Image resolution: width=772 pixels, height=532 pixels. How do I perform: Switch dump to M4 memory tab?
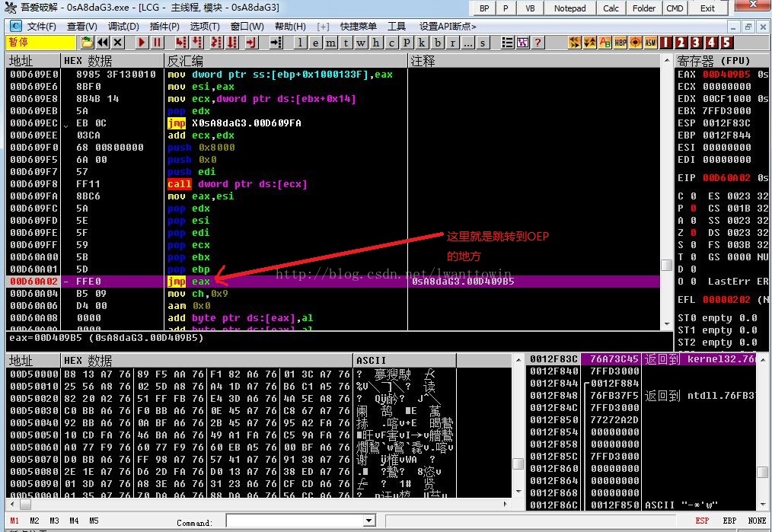coord(74,521)
